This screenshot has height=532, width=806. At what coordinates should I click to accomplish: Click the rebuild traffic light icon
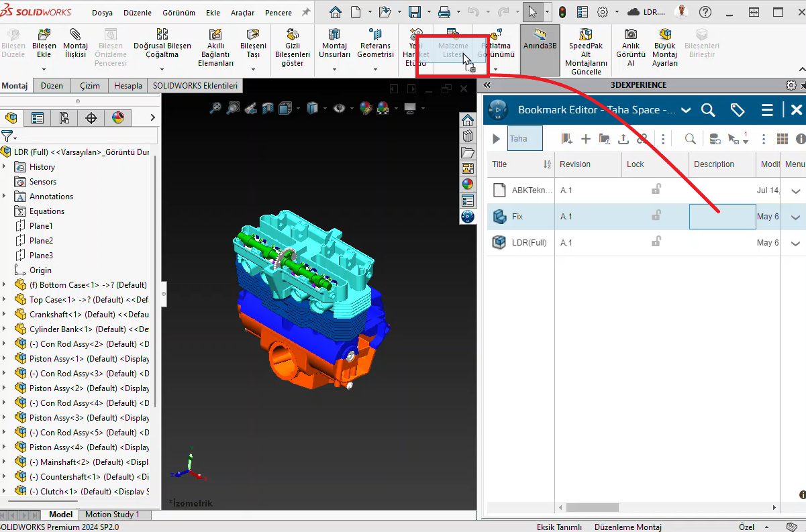562,12
